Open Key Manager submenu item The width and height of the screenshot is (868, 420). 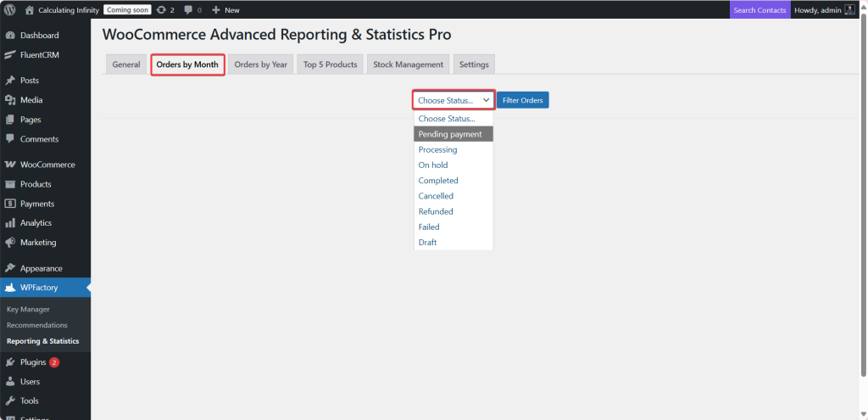pos(28,309)
